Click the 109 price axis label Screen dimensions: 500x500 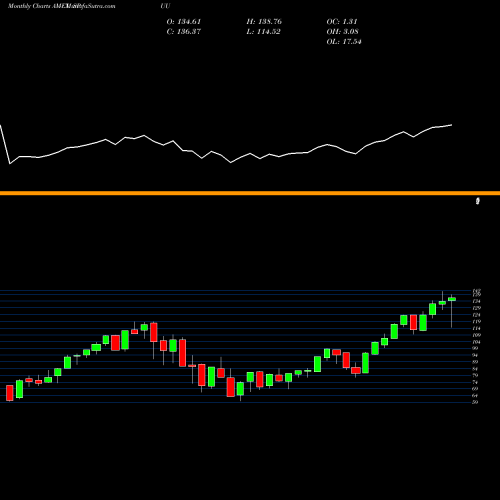coord(476,335)
